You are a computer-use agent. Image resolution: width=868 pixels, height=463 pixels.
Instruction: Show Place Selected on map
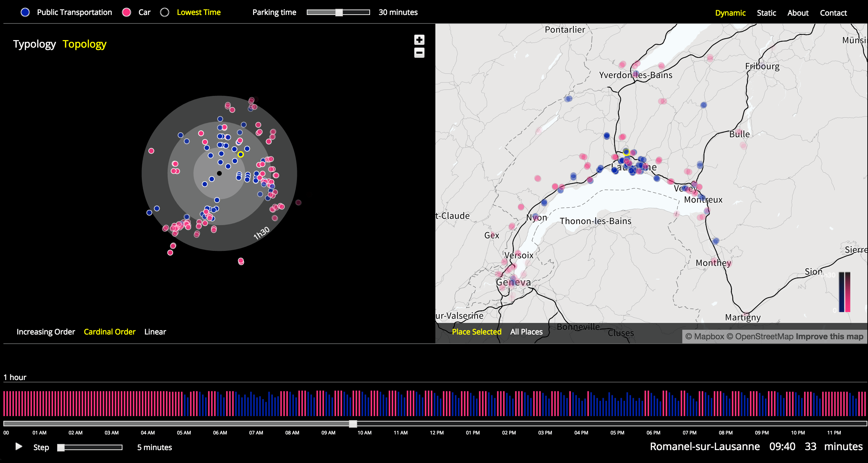click(x=477, y=332)
